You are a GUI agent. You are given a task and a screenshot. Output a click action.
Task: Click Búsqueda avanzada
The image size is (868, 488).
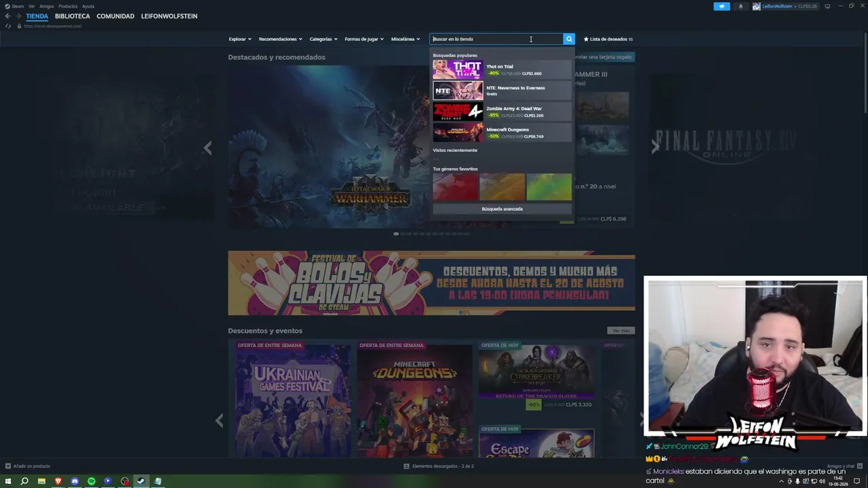502,209
